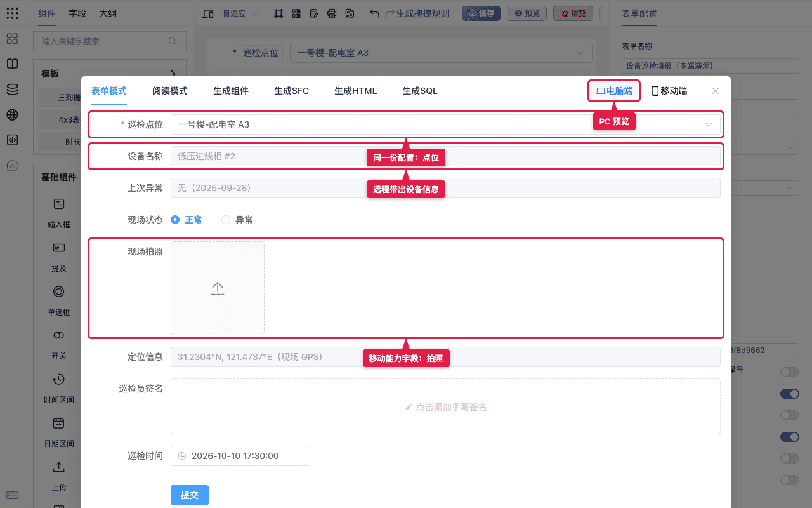Open the 巡检时间 date-time picker

[x=240, y=456]
